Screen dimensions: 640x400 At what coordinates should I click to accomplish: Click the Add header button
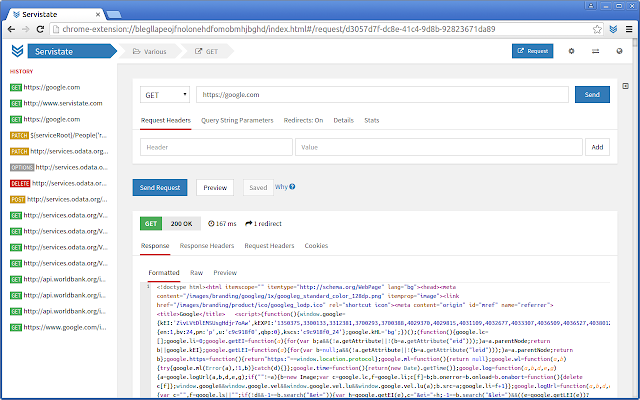[x=597, y=147]
